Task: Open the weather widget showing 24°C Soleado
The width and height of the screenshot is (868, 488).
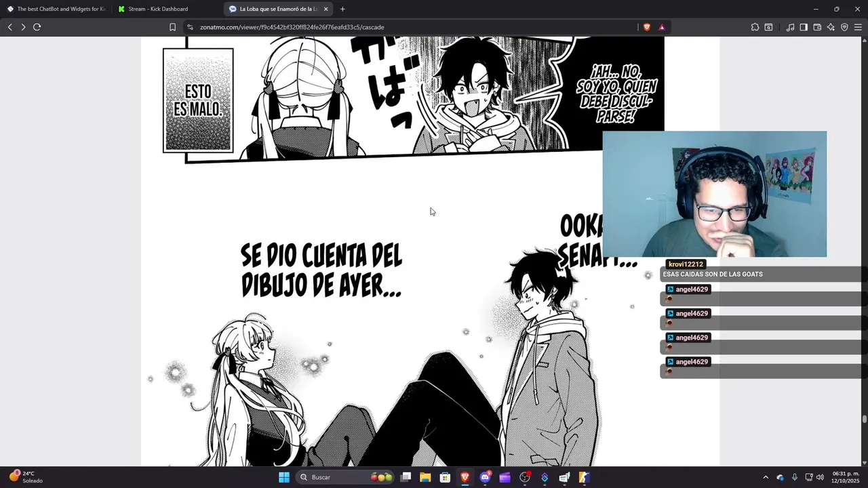Action: coord(26,477)
